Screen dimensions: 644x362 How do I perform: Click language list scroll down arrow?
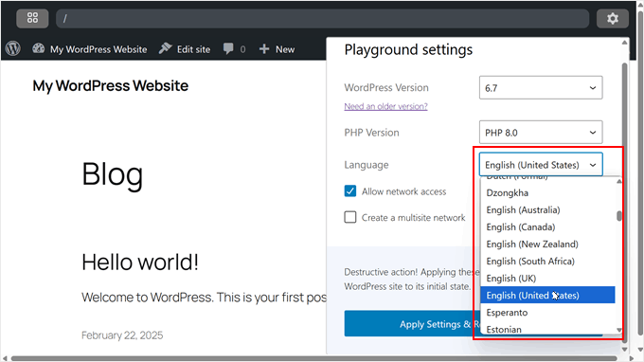pyautogui.click(x=619, y=330)
